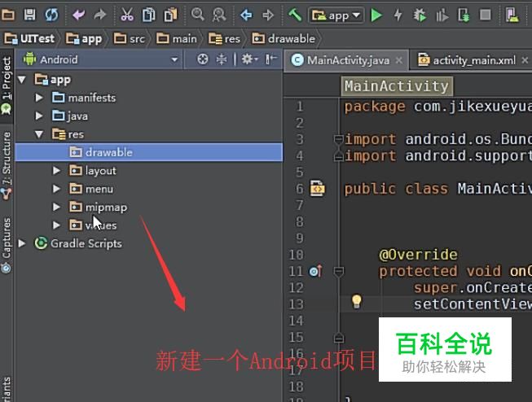
Task: Open Replace with the second magnifier icon
Action: [x=219, y=15]
